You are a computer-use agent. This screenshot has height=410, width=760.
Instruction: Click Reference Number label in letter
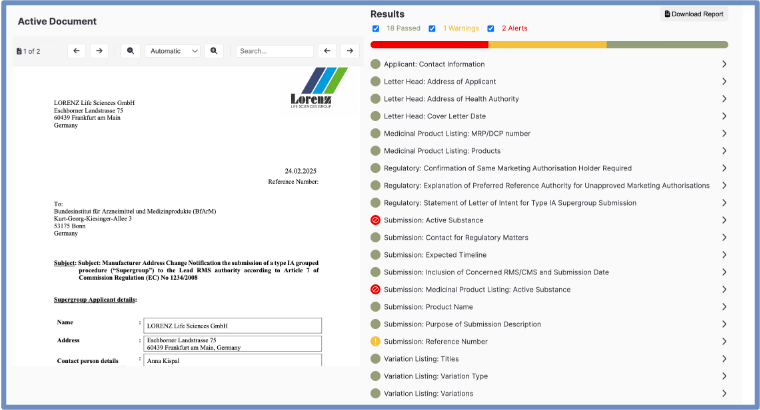point(293,182)
